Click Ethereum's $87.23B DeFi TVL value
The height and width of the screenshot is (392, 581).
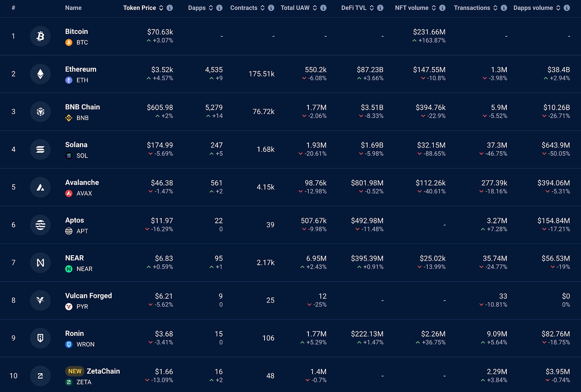point(370,70)
